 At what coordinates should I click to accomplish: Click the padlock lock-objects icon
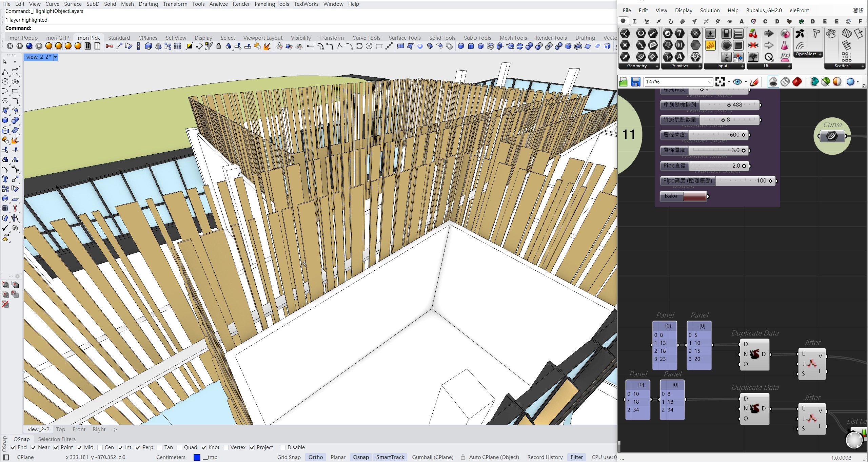pos(219,46)
